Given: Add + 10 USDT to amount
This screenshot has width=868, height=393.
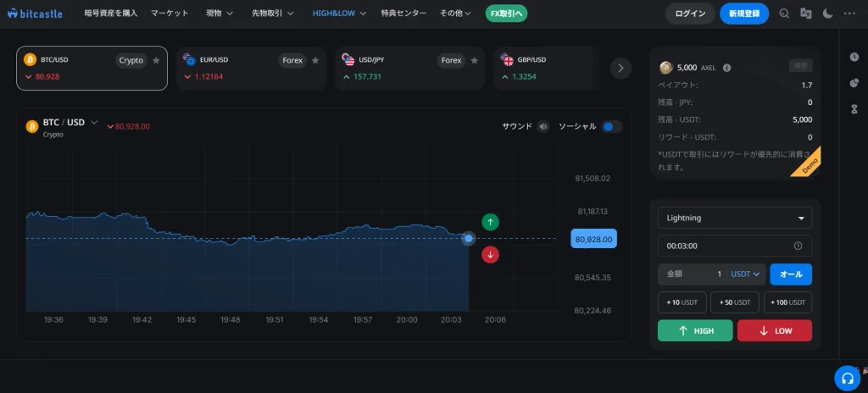Looking at the screenshot, I should click(682, 302).
